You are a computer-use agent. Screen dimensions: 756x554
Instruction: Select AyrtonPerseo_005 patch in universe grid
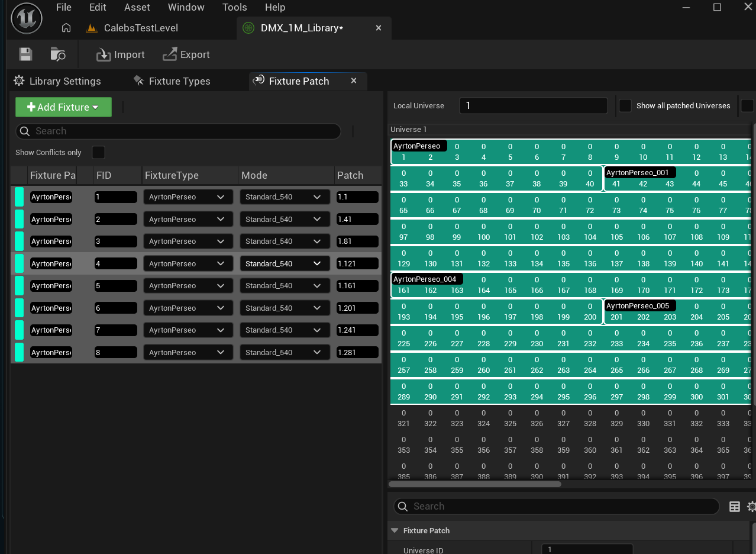point(639,306)
